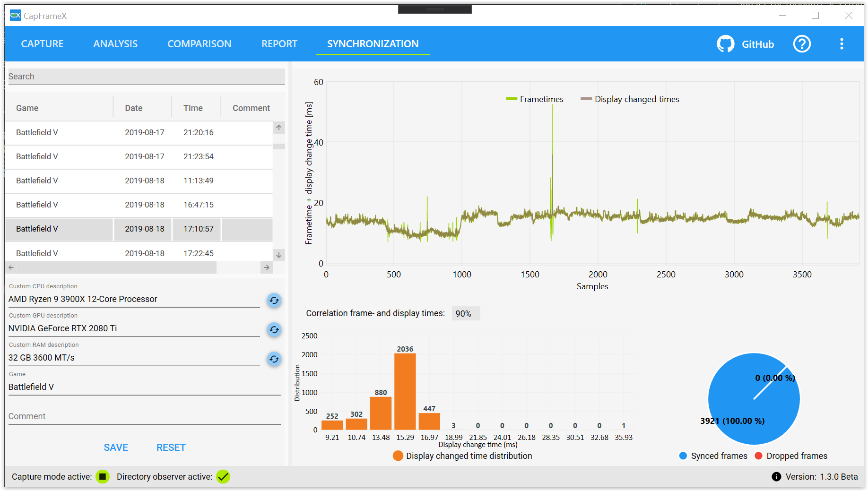Refresh the custom RAM description

tap(274, 359)
